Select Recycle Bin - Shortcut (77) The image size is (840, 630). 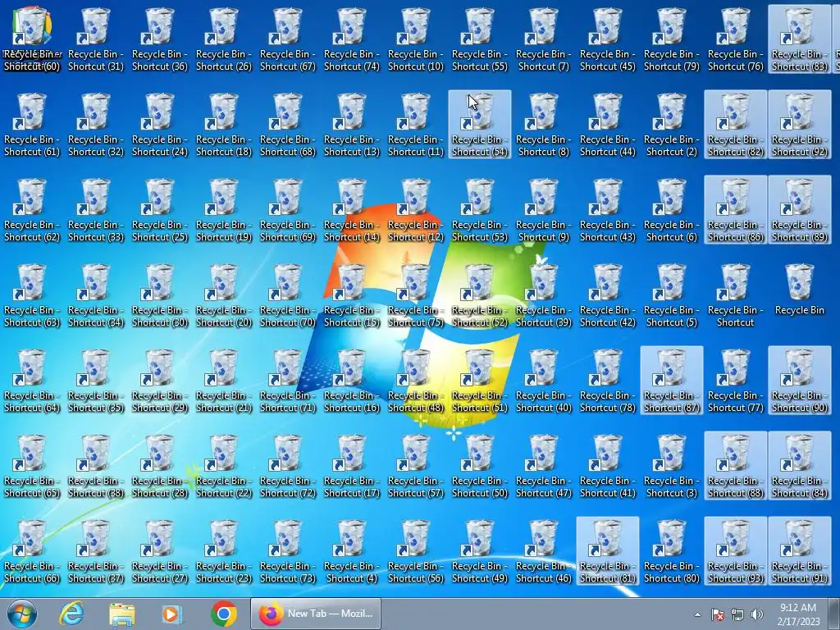(x=736, y=380)
